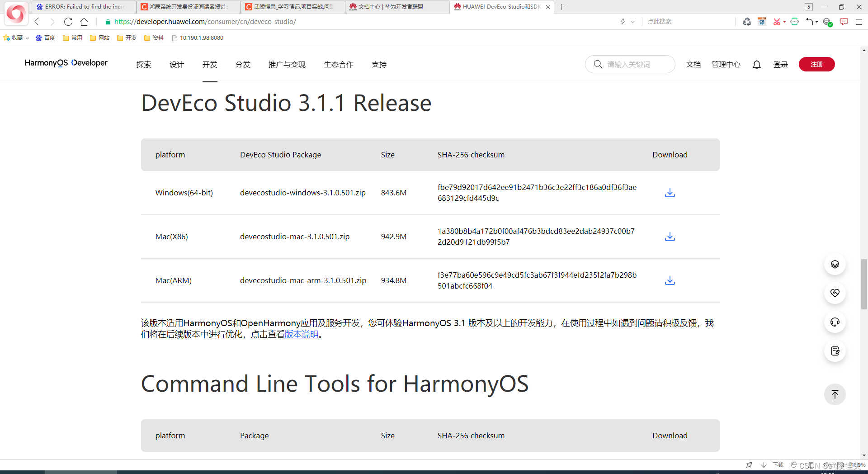Select the devecostudio-mac-arm-3.1.0.501.zip text
The image size is (868, 474).
(303, 280)
